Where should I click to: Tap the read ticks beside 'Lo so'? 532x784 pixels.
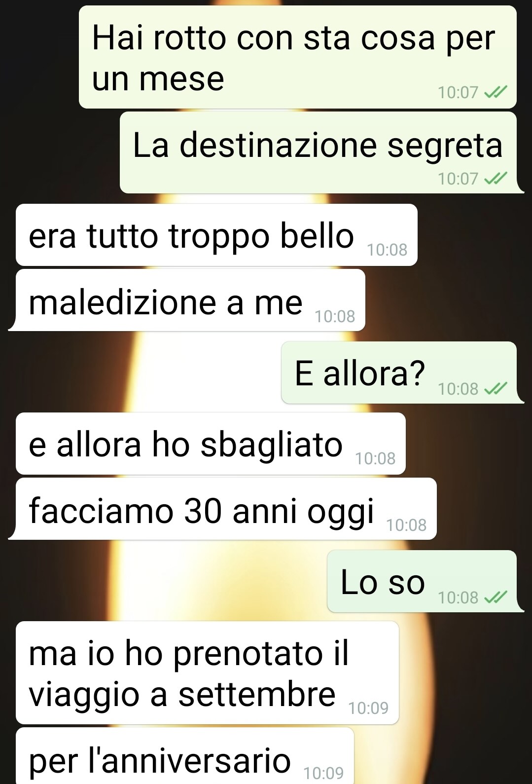pos(496,598)
